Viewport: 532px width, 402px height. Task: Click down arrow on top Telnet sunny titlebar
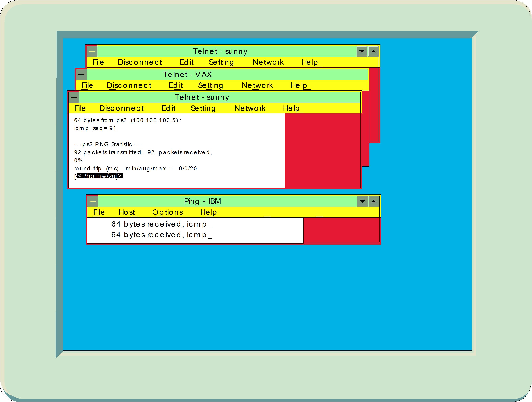click(362, 52)
